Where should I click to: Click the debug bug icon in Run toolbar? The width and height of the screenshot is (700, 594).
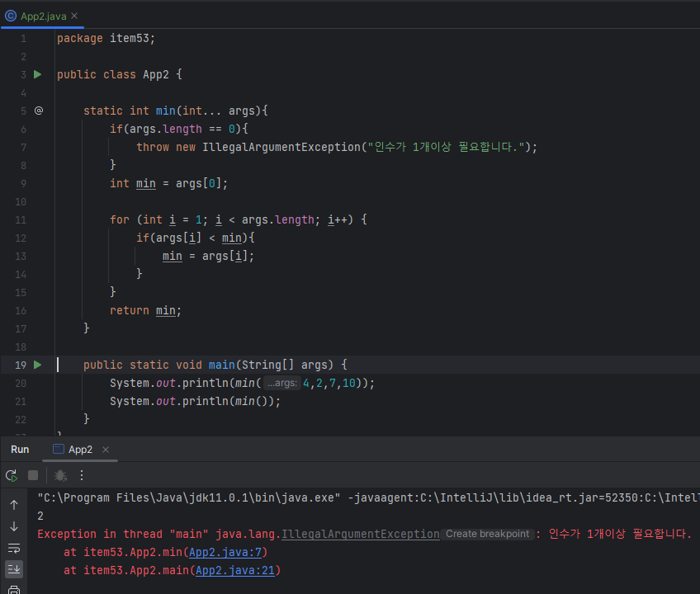point(60,476)
